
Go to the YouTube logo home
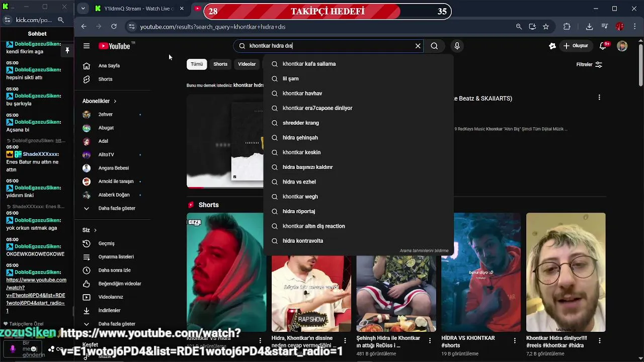click(115, 46)
